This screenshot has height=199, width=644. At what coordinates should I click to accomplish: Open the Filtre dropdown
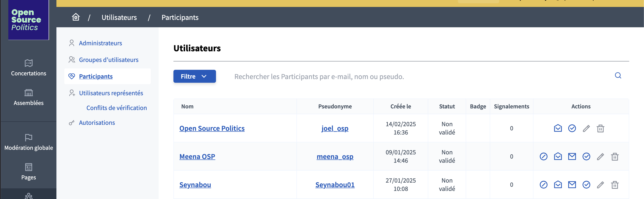194,76
